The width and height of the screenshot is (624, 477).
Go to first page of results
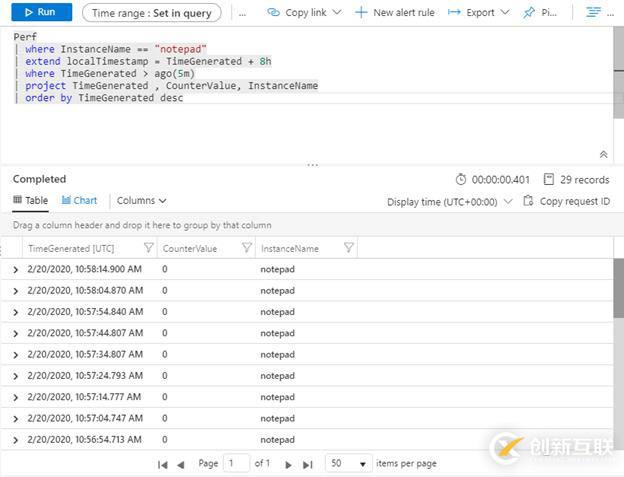coord(162,464)
